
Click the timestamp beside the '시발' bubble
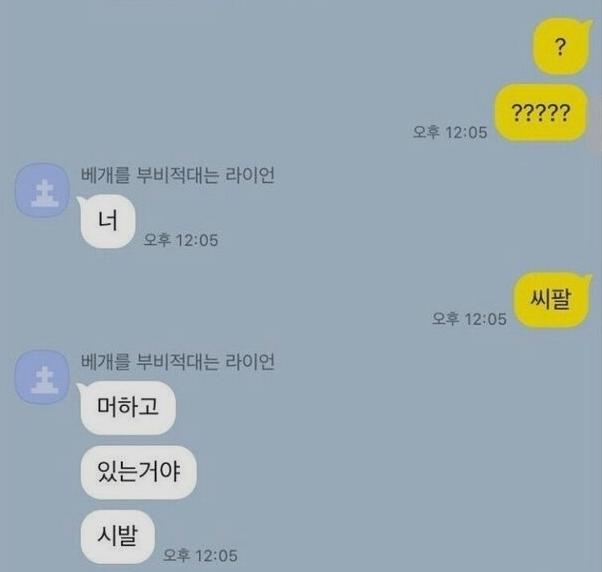[200, 555]
